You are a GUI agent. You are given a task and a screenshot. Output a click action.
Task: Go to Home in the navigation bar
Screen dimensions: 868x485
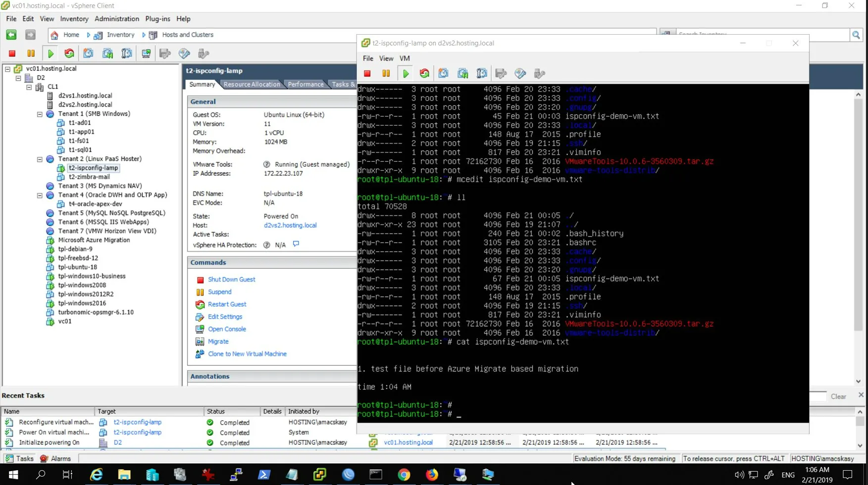(71, 35)
